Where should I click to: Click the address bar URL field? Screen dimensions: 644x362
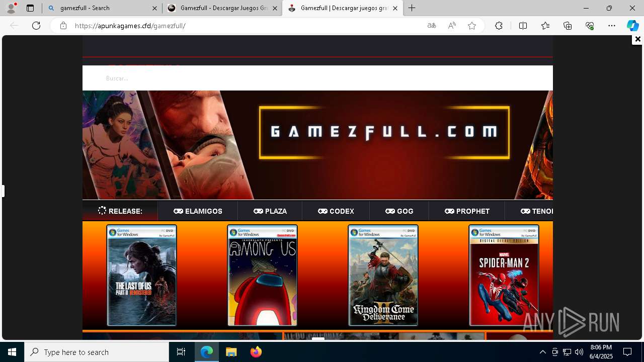click(x=247, y=26)
